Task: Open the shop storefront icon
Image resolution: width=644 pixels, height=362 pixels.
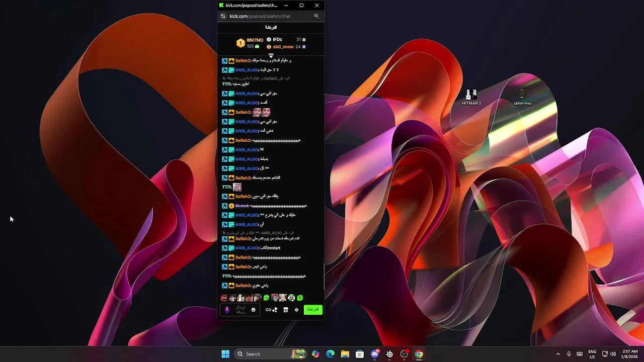Action: click(286, 310)
